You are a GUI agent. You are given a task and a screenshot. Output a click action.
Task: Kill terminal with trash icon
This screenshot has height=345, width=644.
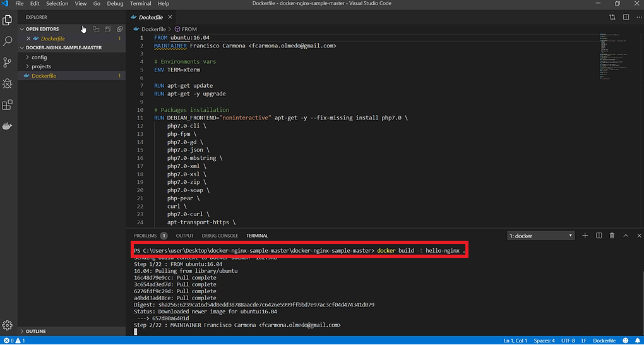612,236
